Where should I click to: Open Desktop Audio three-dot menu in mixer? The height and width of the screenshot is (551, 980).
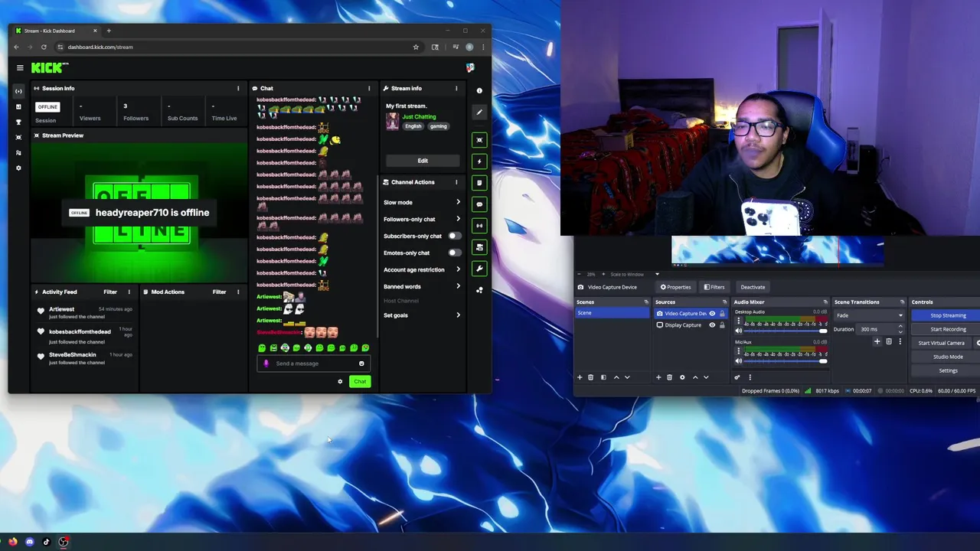(x=739, y=321)
